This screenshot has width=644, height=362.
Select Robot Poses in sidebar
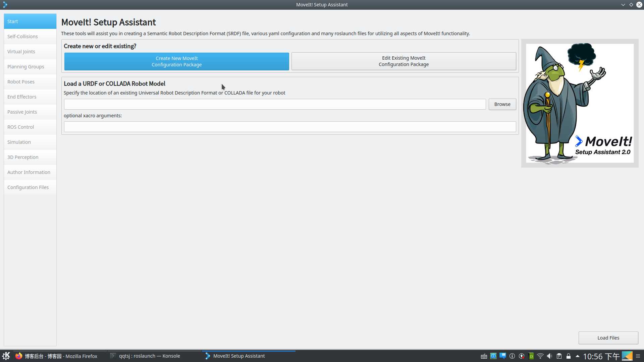tap(21, 81)
